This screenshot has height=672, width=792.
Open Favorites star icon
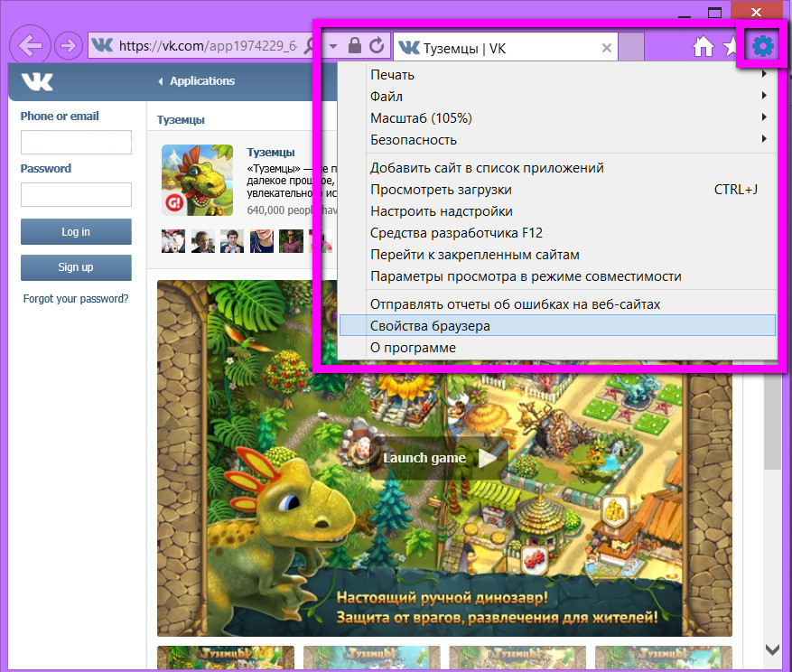pyautogui.click(x=730, y=46)
